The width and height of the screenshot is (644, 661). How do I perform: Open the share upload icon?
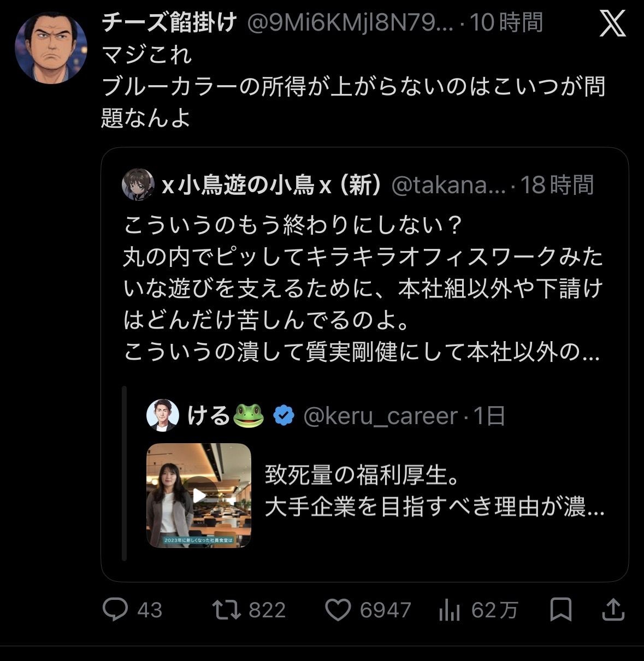click(x=613, y=610)
